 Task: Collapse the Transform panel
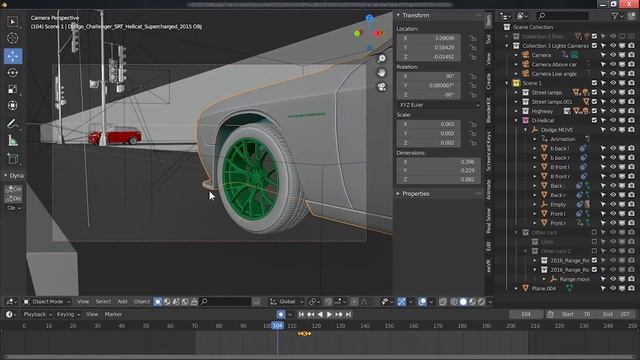[398, 16]
